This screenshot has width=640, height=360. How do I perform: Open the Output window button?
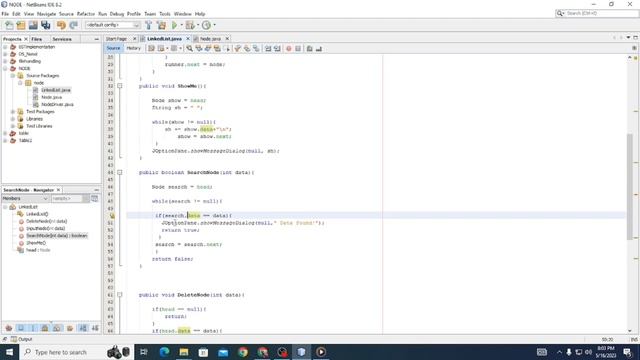coord(22,339)
